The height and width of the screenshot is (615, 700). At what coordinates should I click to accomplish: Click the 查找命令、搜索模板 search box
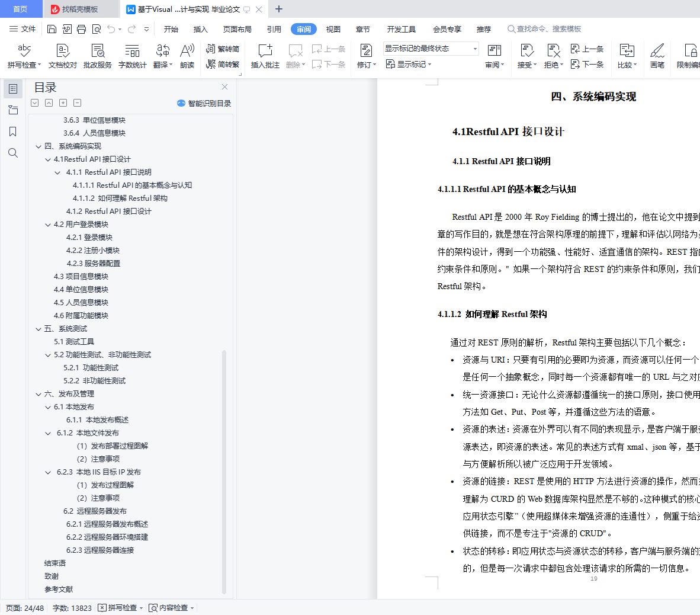[545, 29]
